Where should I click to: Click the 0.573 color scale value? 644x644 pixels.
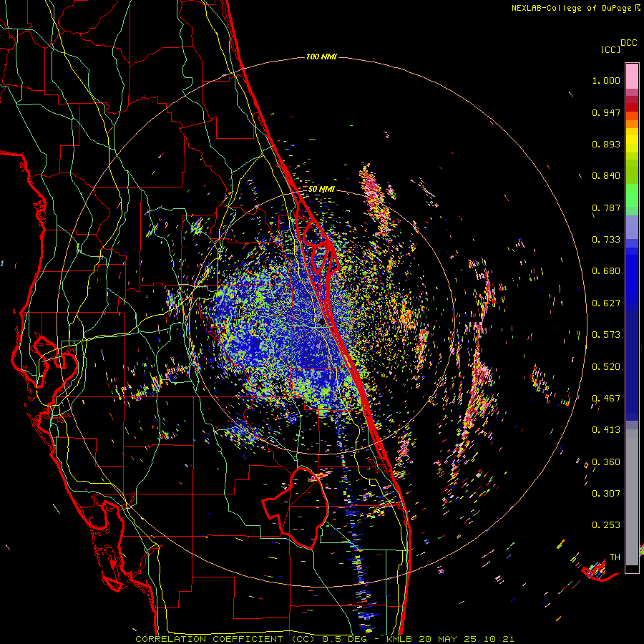(606, 335)
